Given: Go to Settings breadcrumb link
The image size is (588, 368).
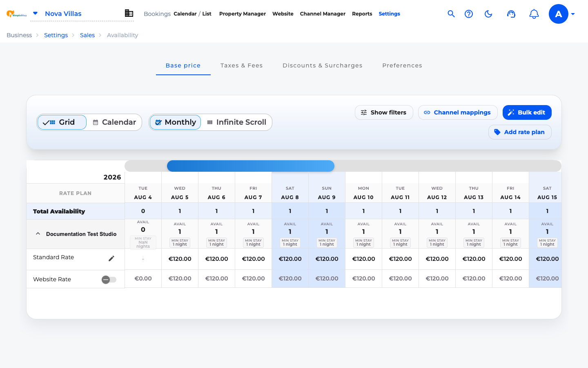Looking at the screenshot, I should click(x=56, y=35).
